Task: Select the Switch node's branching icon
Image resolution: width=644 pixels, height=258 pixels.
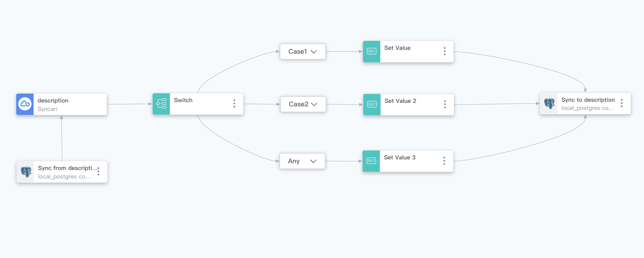Action: 161,104
